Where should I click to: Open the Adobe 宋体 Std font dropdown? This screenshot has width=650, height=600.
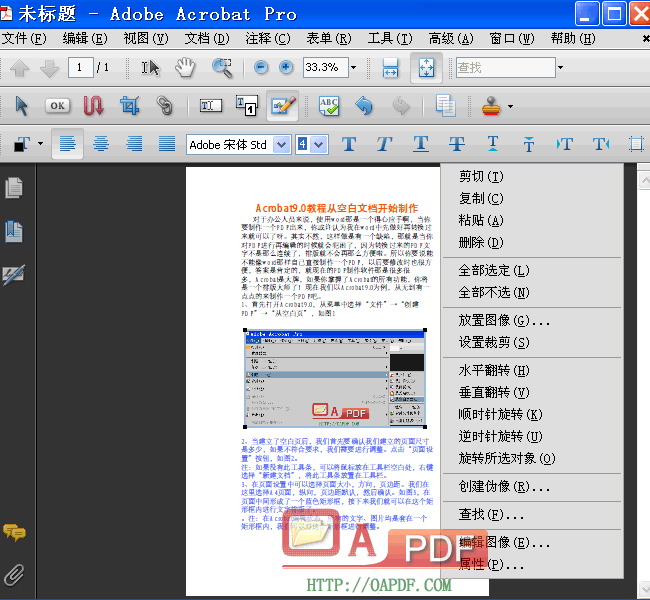[281, 145]
